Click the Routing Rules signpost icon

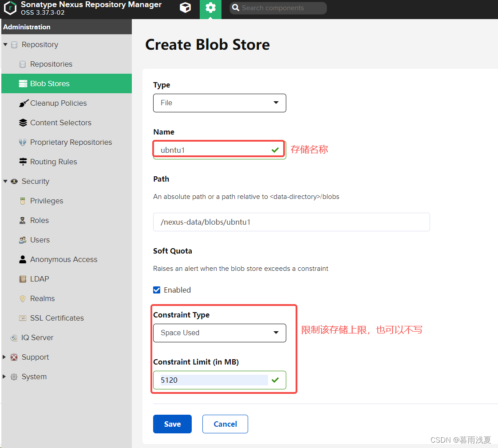[23, 162]
